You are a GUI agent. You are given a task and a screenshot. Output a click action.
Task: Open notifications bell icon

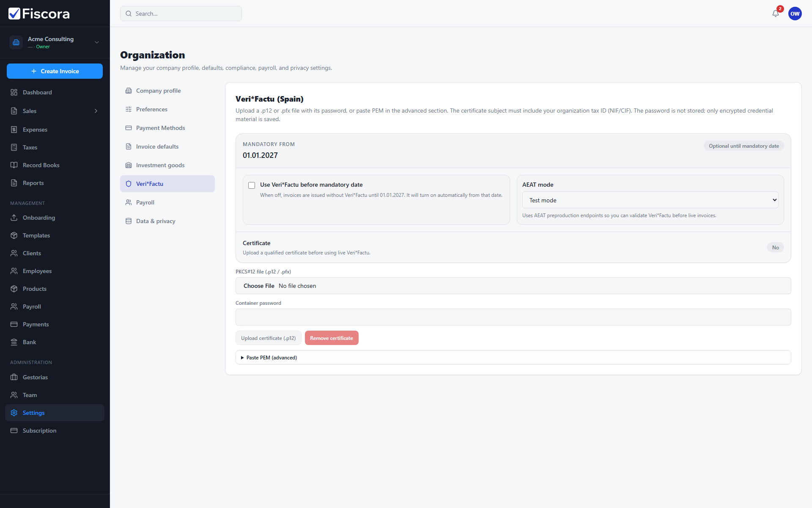(776, 14)
